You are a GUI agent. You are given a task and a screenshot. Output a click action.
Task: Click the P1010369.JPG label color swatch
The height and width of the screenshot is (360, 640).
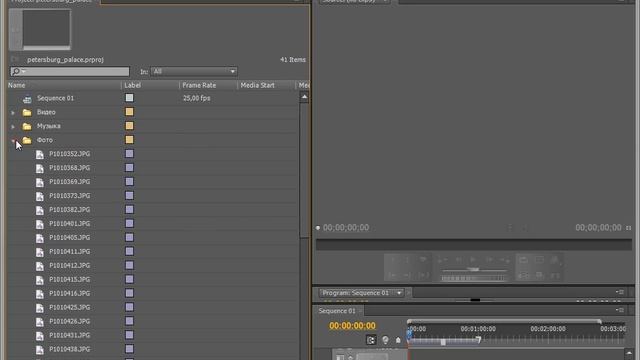click(129, 182)
